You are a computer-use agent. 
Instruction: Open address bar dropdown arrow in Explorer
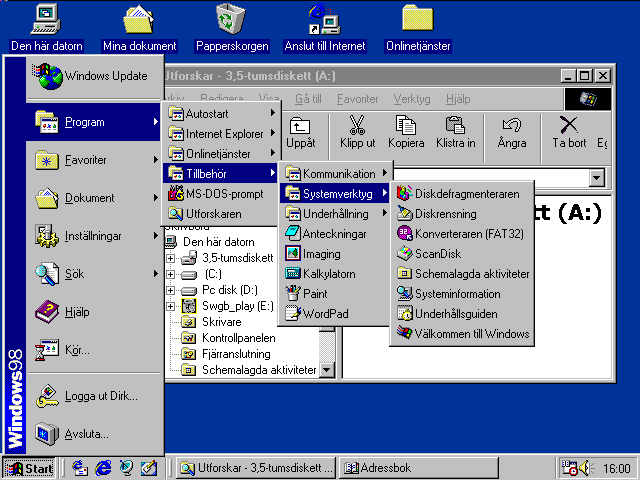[596, 178]
